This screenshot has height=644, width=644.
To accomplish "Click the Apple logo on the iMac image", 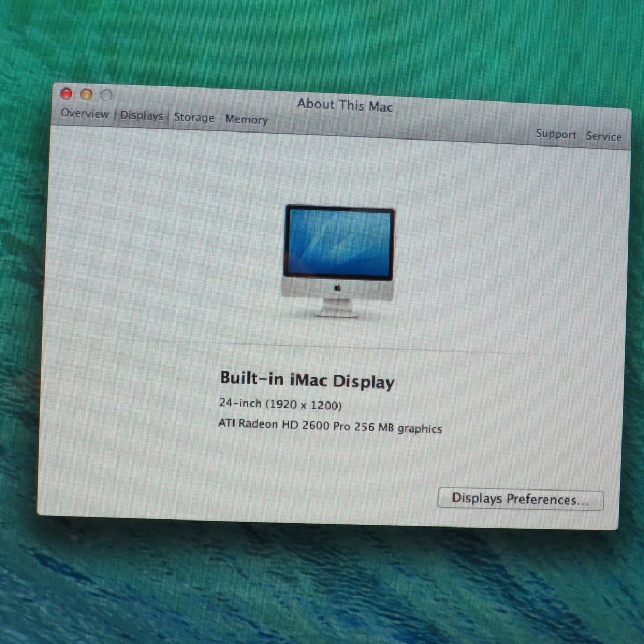I will click(337, 288).
